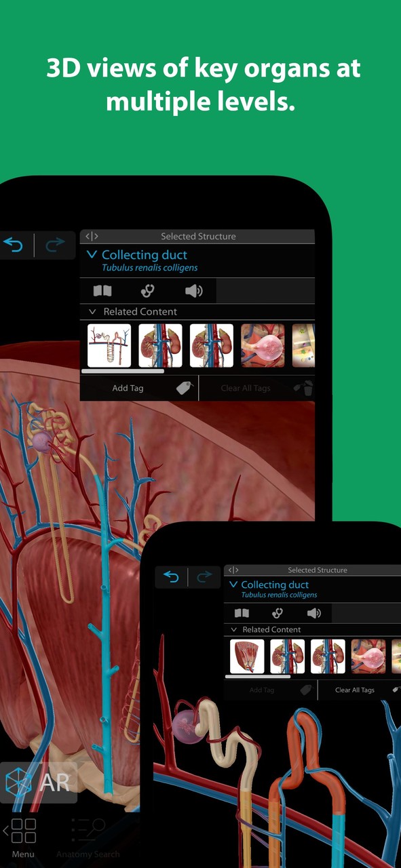Select Tubulus renalis colligens text in upper panel
Screen dimensions: 401x868
pos(150,268)
